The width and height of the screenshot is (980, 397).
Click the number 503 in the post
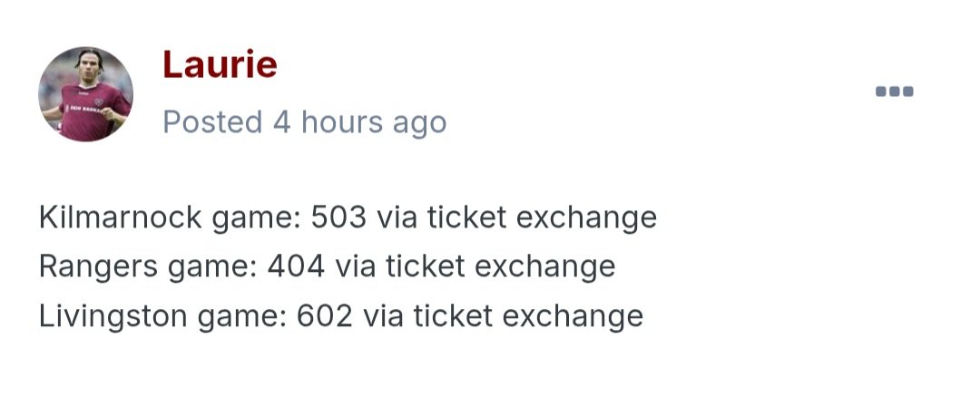coord(339,218)
